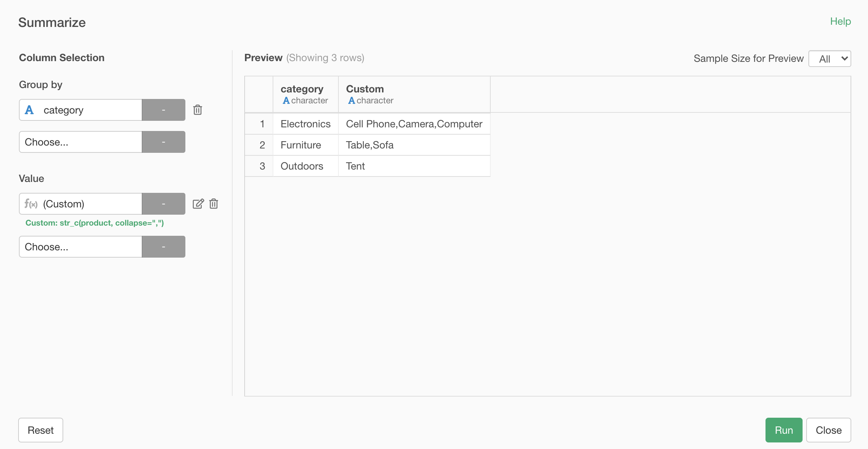Screen dimensions: 868x449
Task: Reset the summarize settings
Action: click(x=41, y=430)
